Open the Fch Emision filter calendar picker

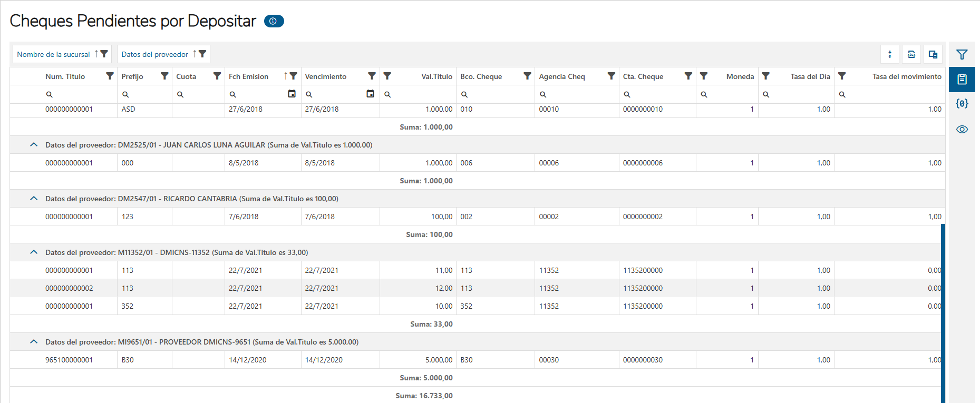(x=292, y=94)
